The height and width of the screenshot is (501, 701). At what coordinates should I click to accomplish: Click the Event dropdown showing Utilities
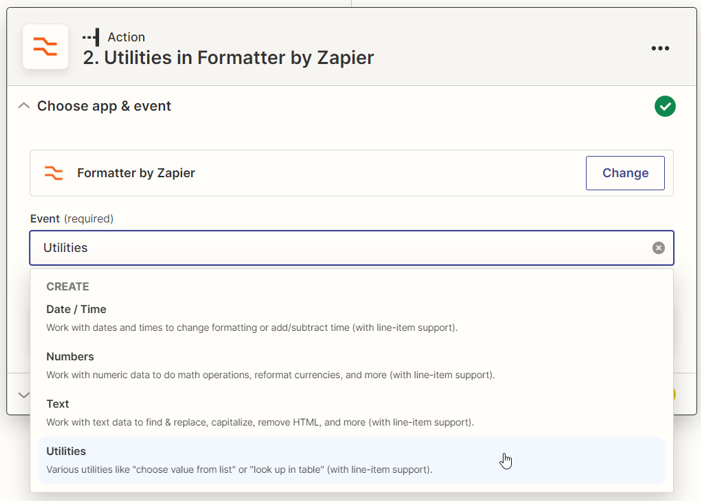coord(340,248)
